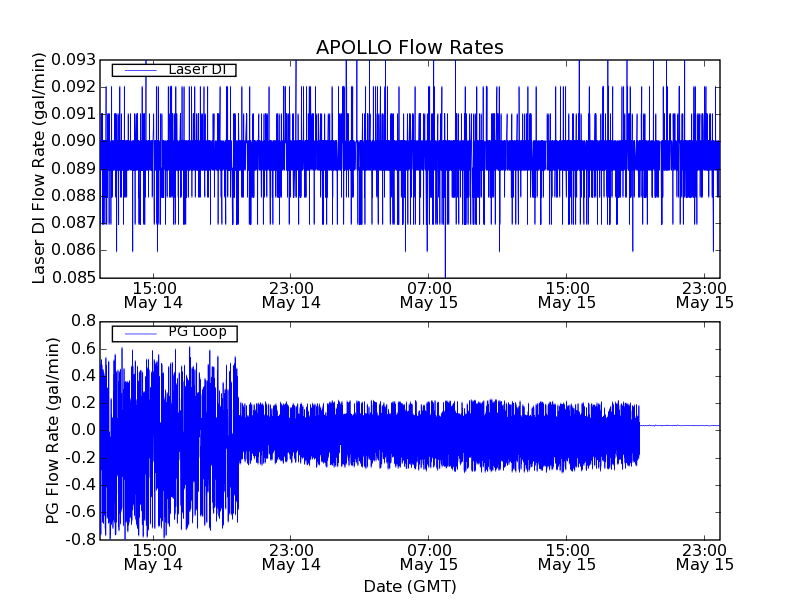Click the 0.093 tick on upper y-axis
Image resolution: width=800 pixels, height=600 pixels.
(74, 60)
